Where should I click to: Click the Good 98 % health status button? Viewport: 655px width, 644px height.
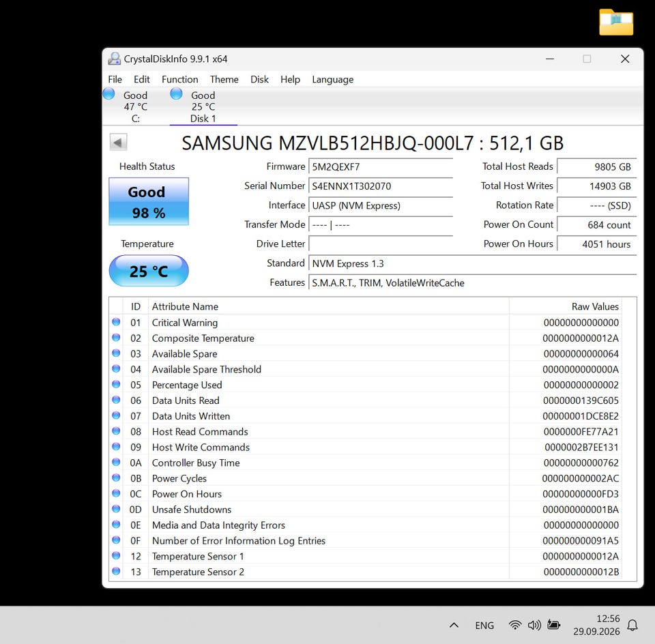149,202
